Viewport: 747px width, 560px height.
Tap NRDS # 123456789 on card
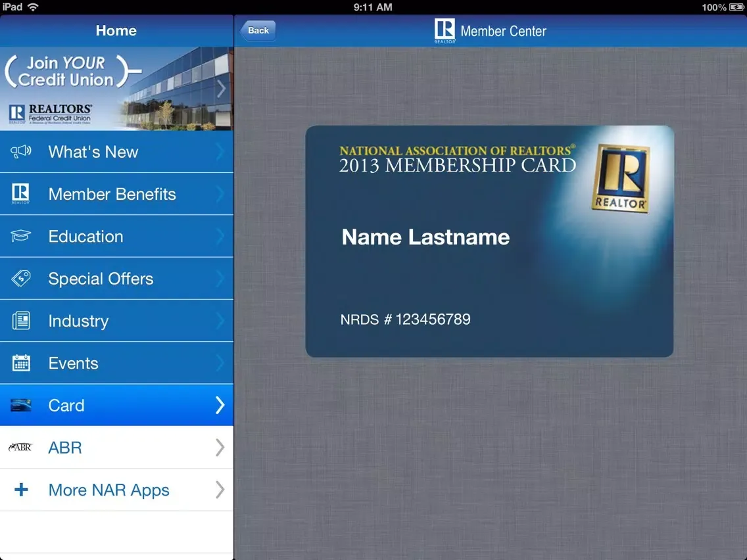[x=406, y=319]
